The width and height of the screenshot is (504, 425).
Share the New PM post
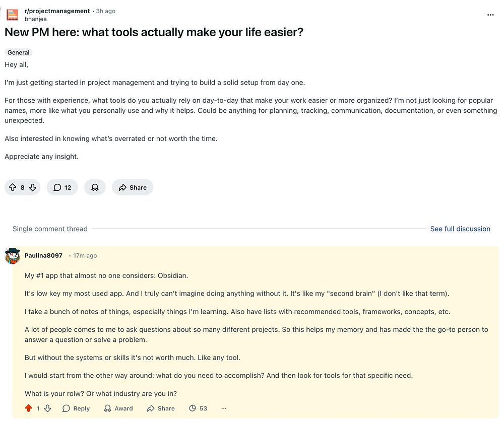coord(133,187)
